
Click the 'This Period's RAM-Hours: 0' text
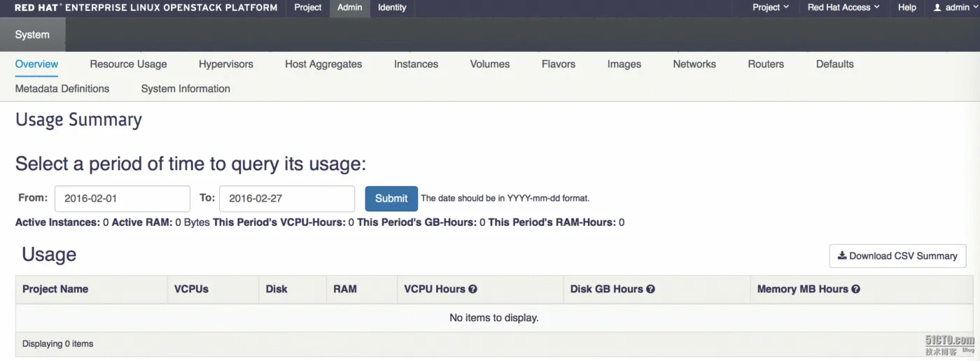coord(556,222)
